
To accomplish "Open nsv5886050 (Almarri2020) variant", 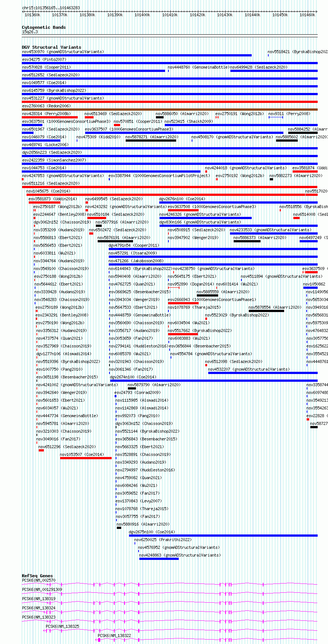I will tap(182, 114).
